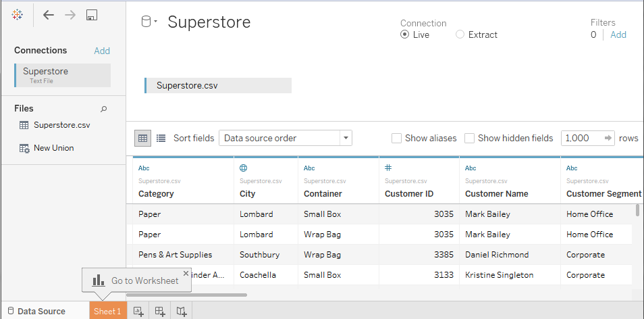
Task: Save using the floppy disk icon
Action: [91, 16]
